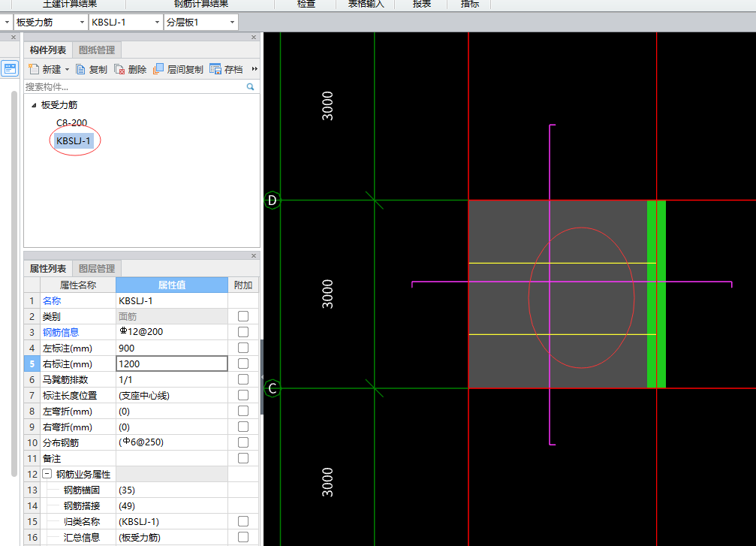Switch to 图层管理 tab

pyautogui.click(x=97, y=269)
